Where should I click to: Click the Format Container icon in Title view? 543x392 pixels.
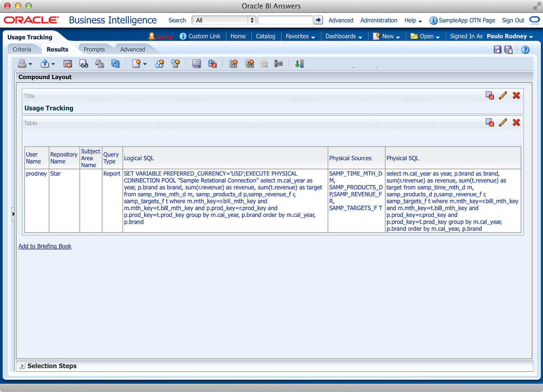coord(490,95)
